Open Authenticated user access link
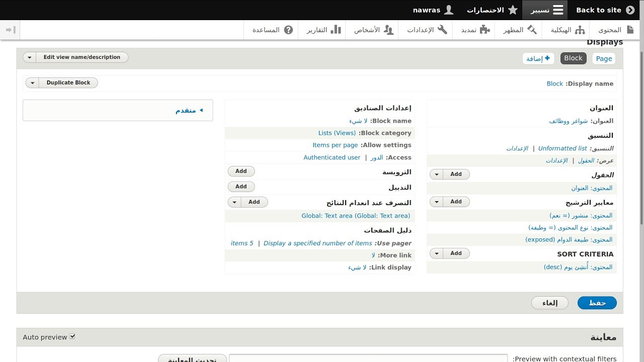Viewport: 644px width, 362px height. point(332,157)
